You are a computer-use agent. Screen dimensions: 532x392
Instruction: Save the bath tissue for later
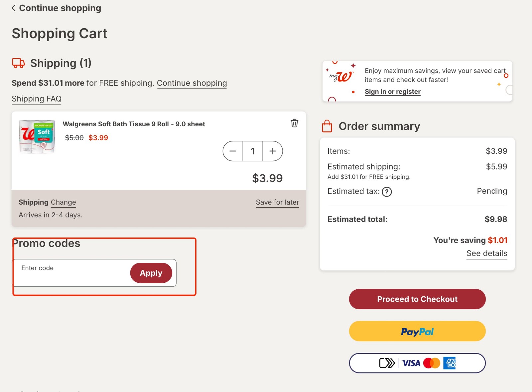[277, 202]
